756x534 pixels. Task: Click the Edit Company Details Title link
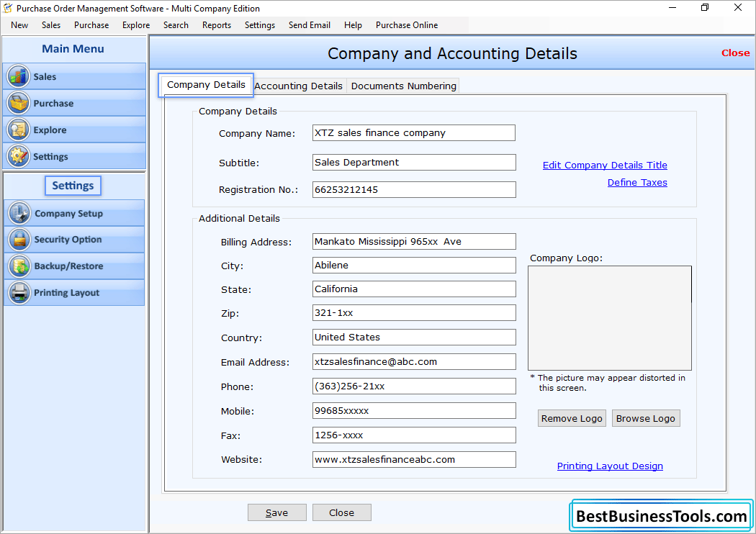605,165
